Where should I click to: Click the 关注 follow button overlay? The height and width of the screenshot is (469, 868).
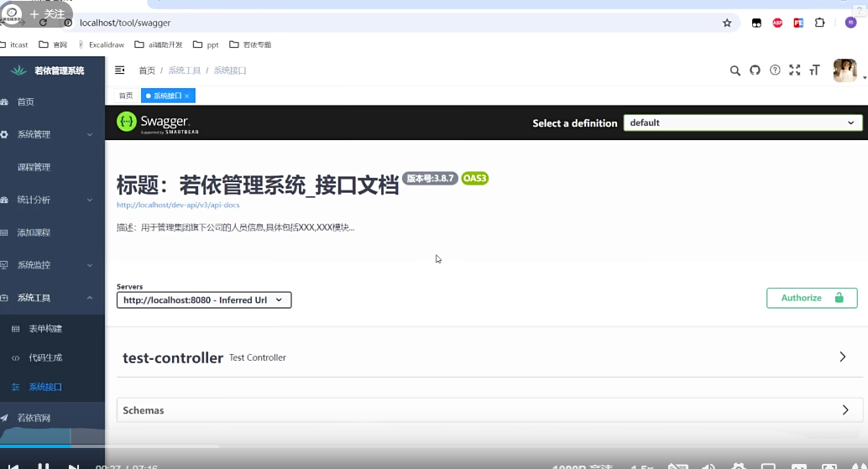coord(48,13)
